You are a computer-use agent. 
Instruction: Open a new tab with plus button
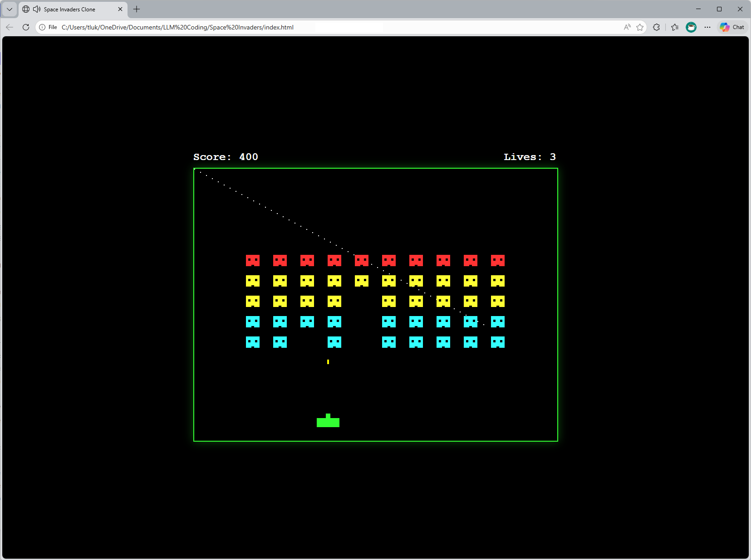[x=137, y=9]
